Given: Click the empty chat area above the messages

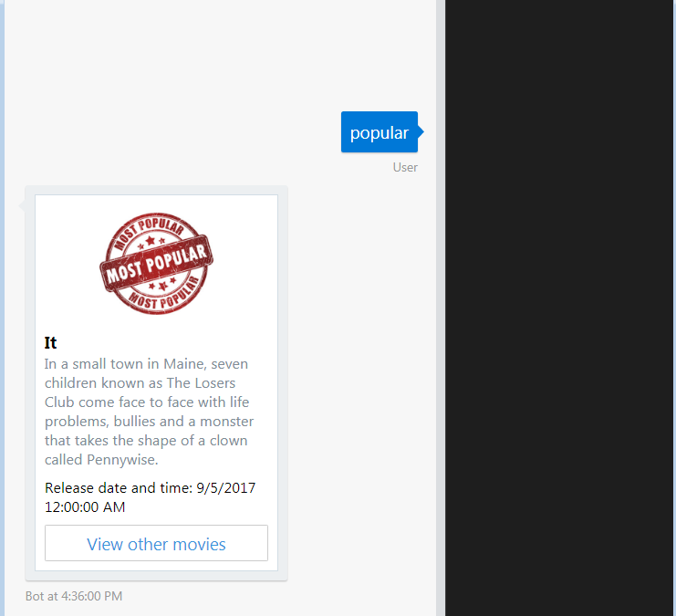Looking at the screenshot, I should tap(220, 54).
